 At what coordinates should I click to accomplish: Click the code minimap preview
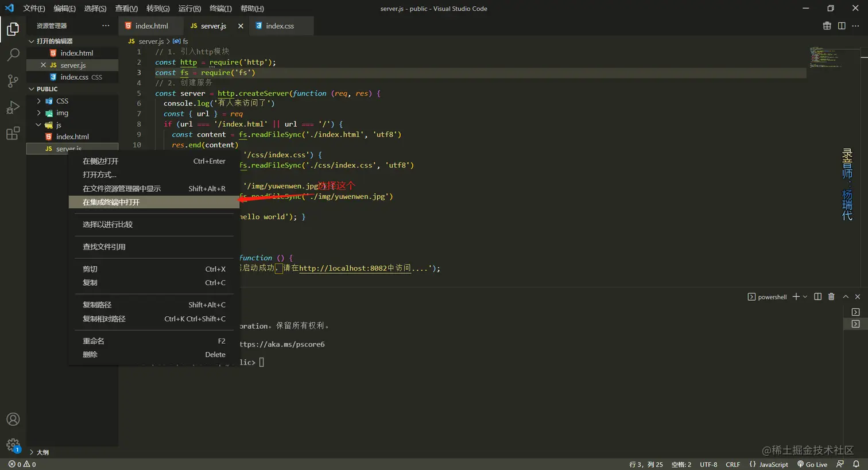coord(826,57)
